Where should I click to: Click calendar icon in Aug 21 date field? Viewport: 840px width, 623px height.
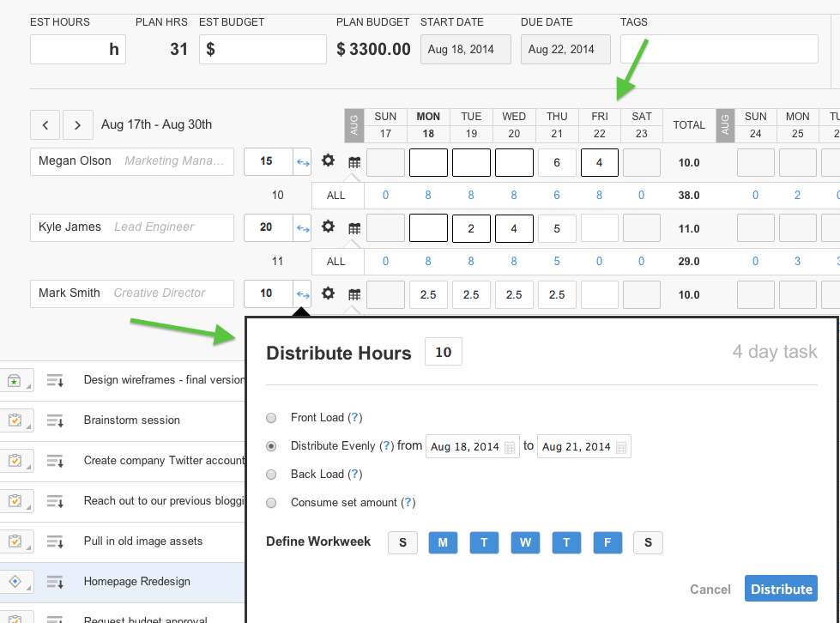coord(621,447)
